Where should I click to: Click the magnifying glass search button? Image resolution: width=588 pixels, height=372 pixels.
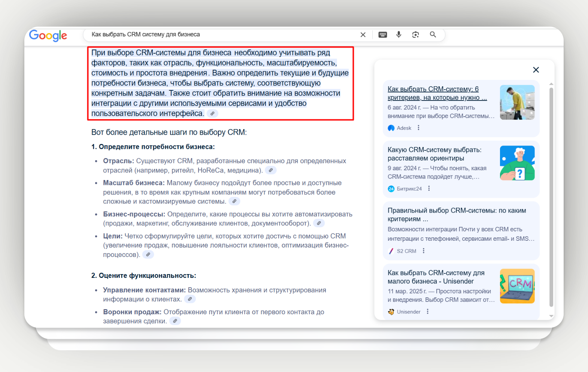(x=433, y=34)
